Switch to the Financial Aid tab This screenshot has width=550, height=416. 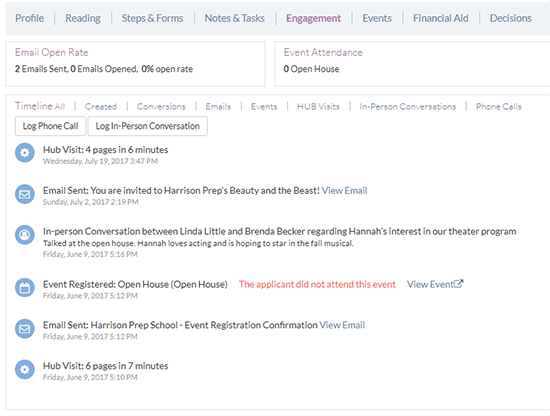tap(441, 18)
